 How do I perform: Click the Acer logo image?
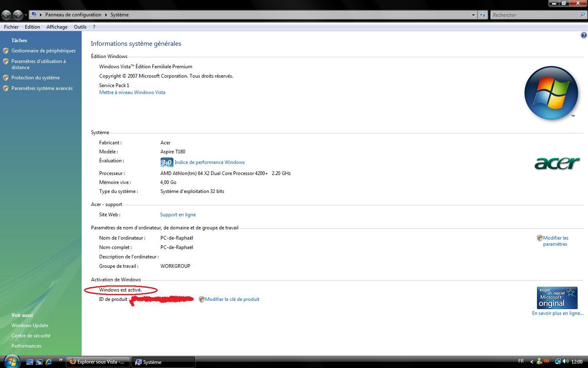point(557,163)
